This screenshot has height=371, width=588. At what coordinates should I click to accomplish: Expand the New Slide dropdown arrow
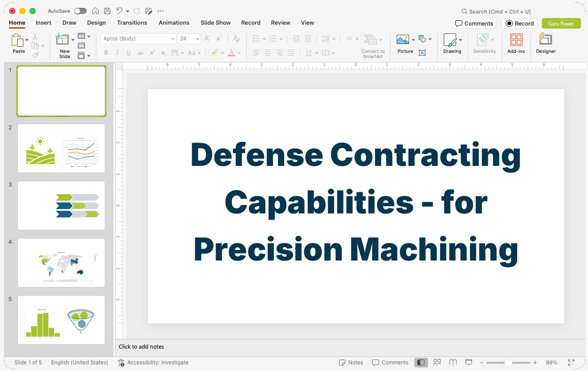pyautogui.click(x=73, y=40)
